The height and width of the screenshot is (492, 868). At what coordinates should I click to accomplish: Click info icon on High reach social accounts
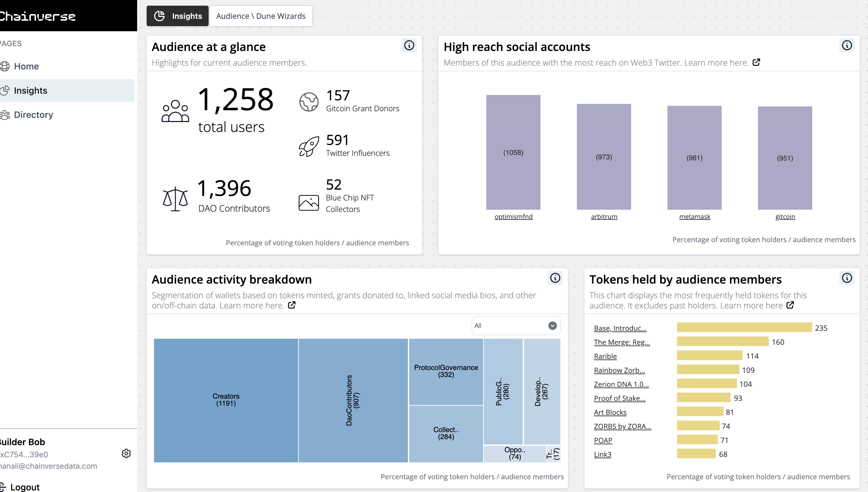click(846, 45)
